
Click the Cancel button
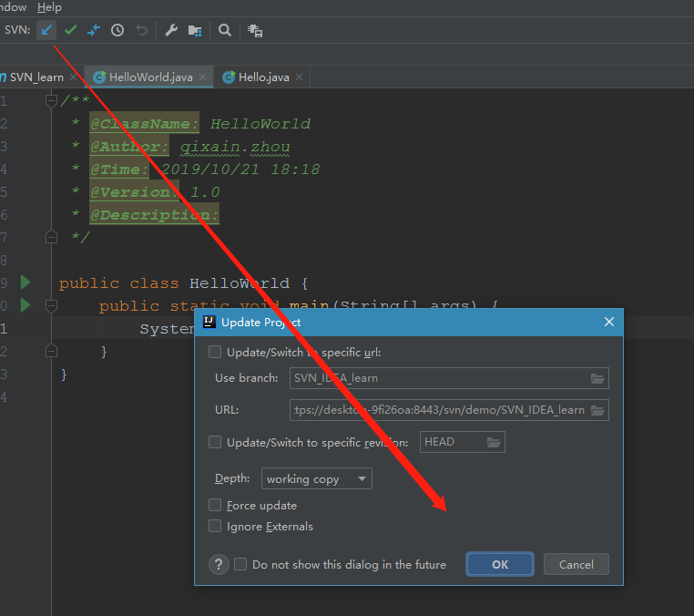[x=577, y=564]
